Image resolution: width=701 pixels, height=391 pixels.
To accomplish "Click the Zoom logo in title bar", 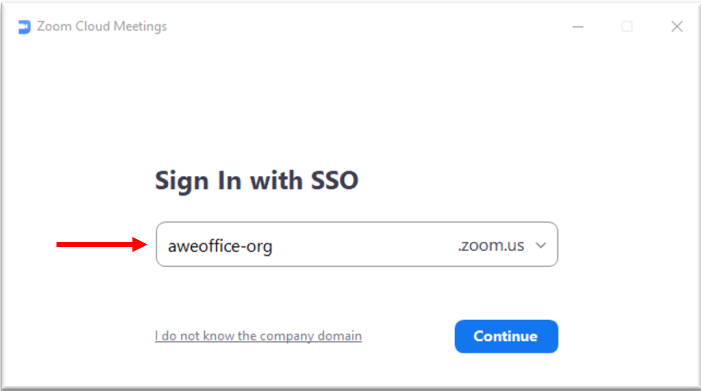I will 24,27.
